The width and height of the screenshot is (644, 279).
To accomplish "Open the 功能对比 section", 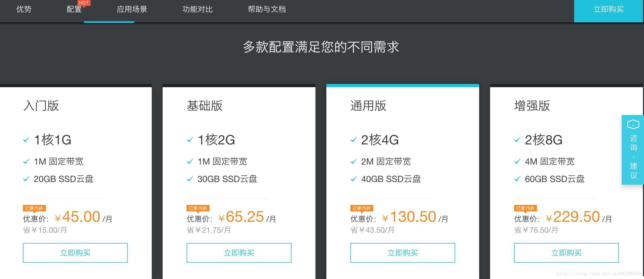I will pyautogui.click(x=198, y=10).
